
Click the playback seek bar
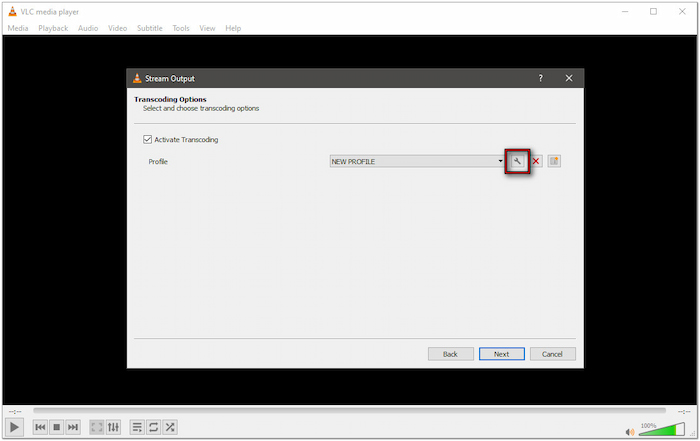click(350, 411)
